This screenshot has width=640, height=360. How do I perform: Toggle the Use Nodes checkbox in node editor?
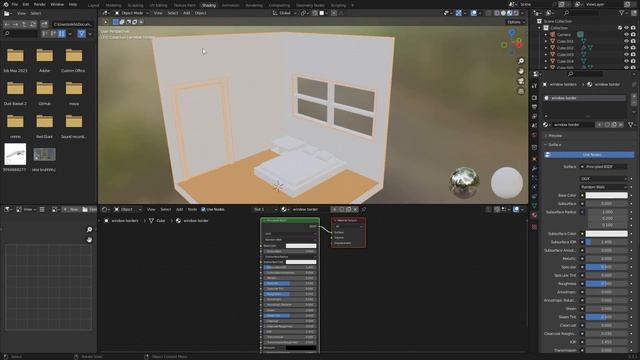pos(203,209)
